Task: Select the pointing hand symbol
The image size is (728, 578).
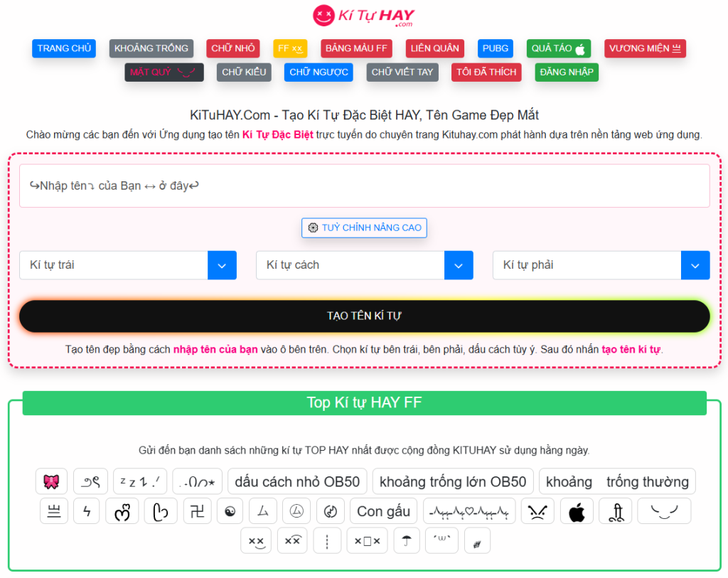Action: (161, 511)
